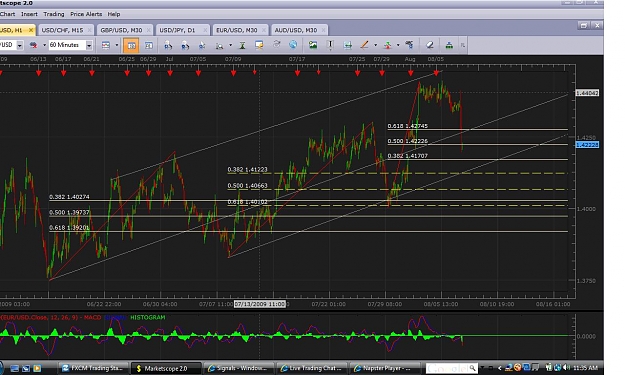
Task: Click the landscape picture icon
Action: (313, 45)
